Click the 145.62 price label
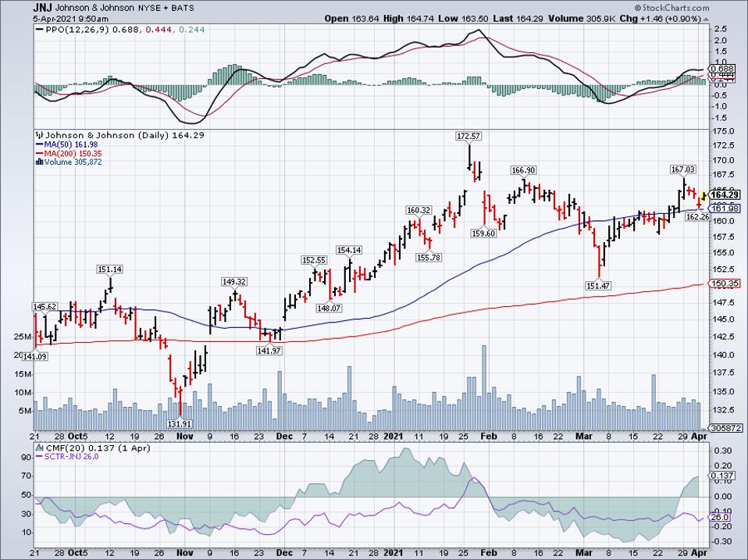This screenshot has height=560, width=748. point(45,307)
